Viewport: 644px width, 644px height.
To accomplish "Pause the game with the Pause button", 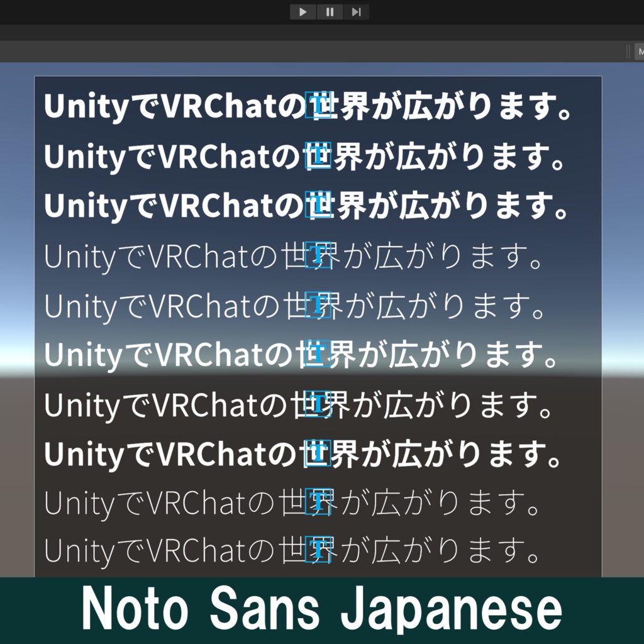I will tap(330, 12).
